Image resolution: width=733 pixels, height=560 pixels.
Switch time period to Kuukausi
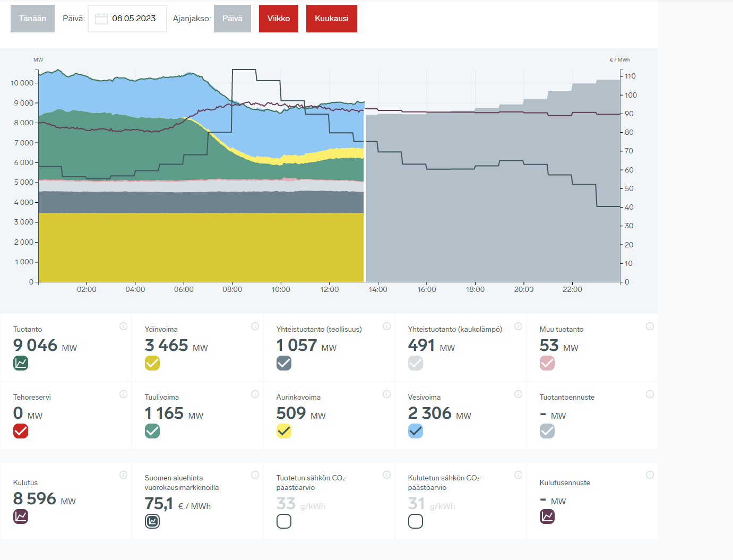point(332,19)
